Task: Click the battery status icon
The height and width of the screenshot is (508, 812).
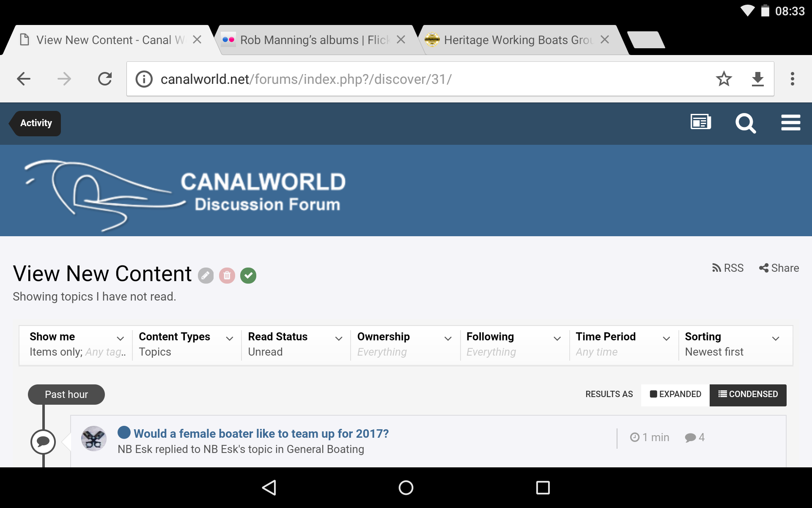Action: click(765, 11)
